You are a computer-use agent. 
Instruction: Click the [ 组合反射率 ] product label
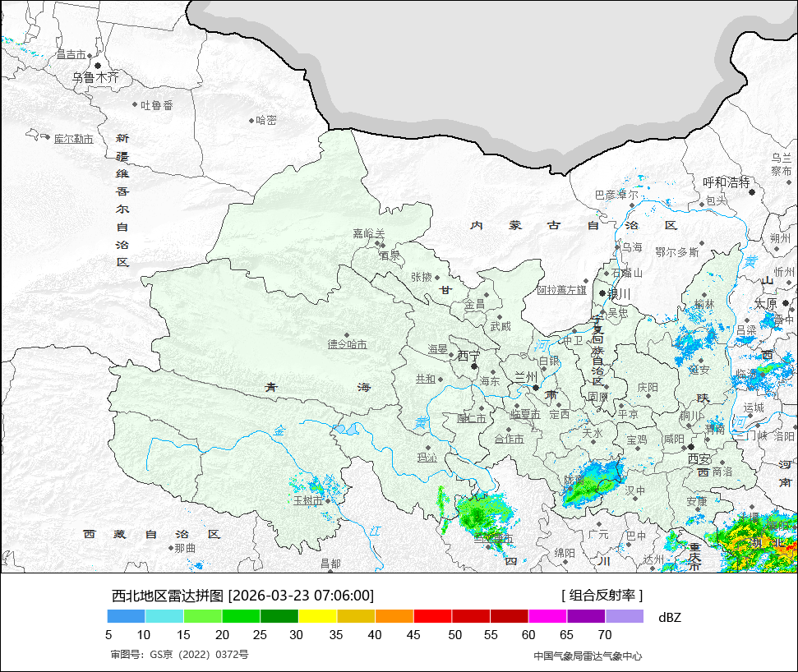coord(602,595)
